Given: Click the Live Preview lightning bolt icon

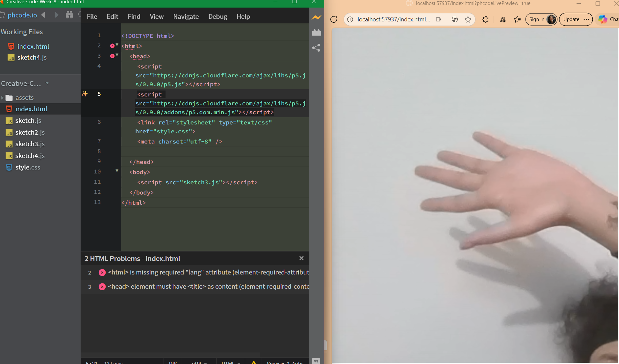Looking at the screenshot, I should [x=316, y=17].
